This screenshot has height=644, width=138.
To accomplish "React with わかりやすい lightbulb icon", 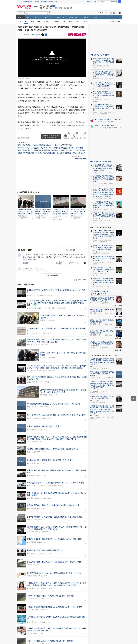I will 74,136.
